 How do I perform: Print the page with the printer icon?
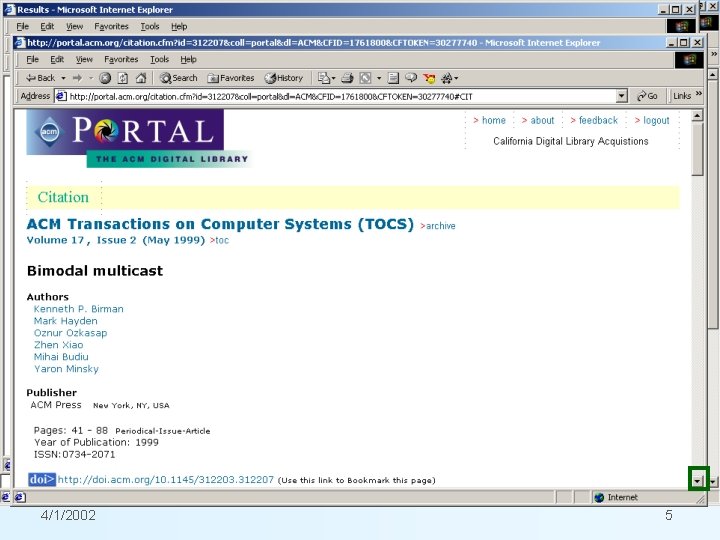click(347, 78)
